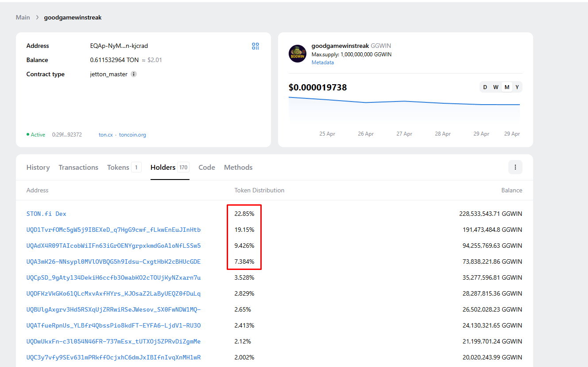Image resolution: width=588 pixels, height=367 pixels.
Task: Click the 35,277,596.81 GGWIN balance
Action: point(492,277)
